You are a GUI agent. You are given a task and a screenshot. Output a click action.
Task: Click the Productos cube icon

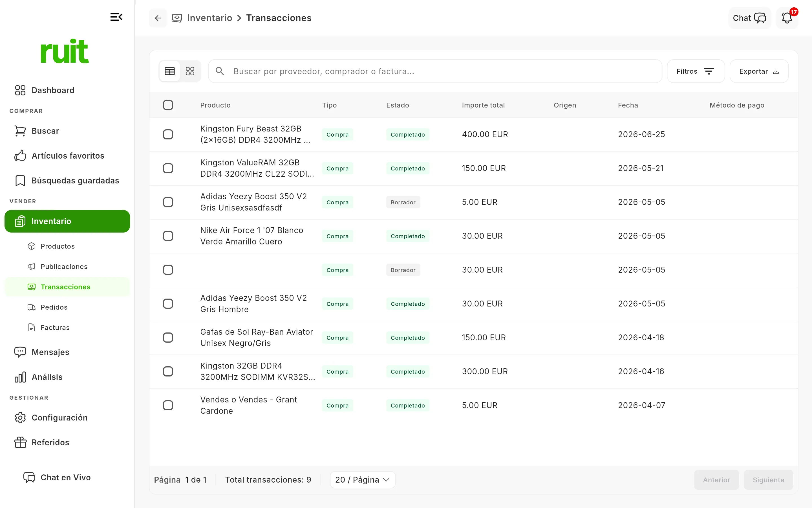click(x=32, y=246)
